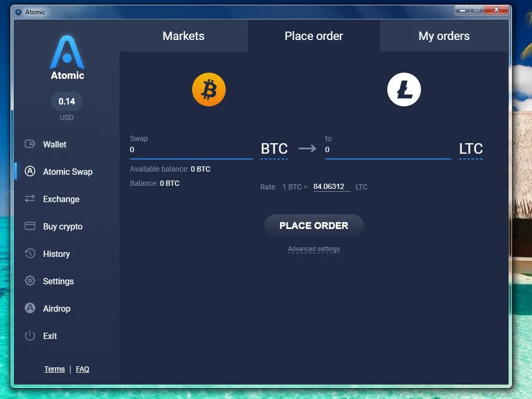532x399 pixels.
Task: Click the Buy crypto card icon
Action: coord(30,226)
